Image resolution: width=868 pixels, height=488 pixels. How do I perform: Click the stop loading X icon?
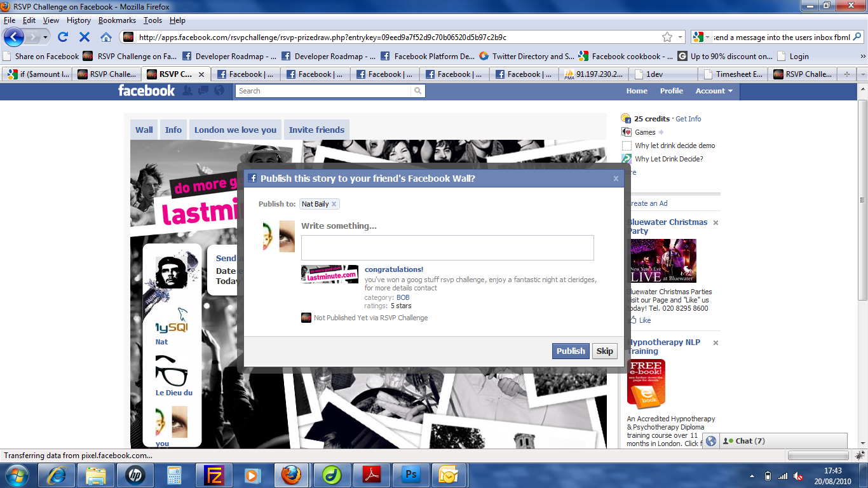(x=85, y=37)
